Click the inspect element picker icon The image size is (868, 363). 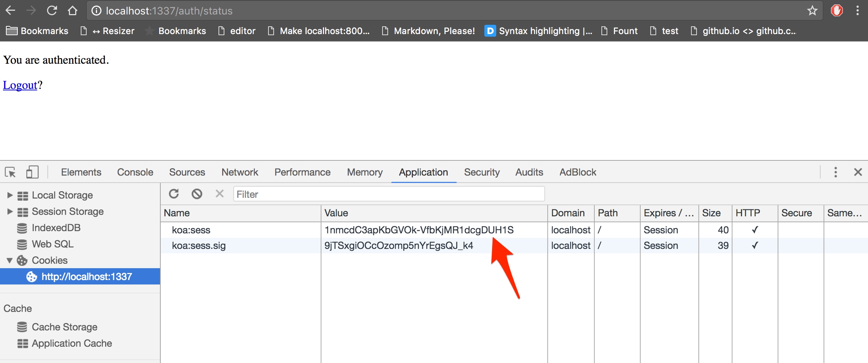point(10,172)
